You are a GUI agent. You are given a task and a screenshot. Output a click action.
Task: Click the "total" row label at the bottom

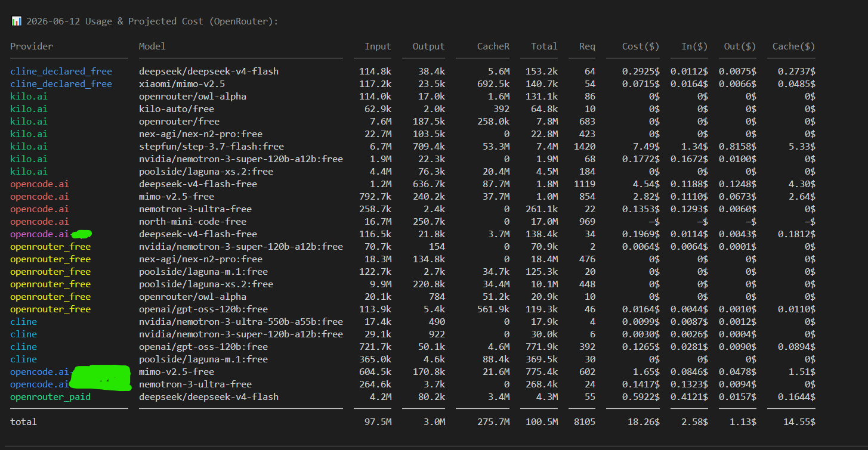coord(23,422)
